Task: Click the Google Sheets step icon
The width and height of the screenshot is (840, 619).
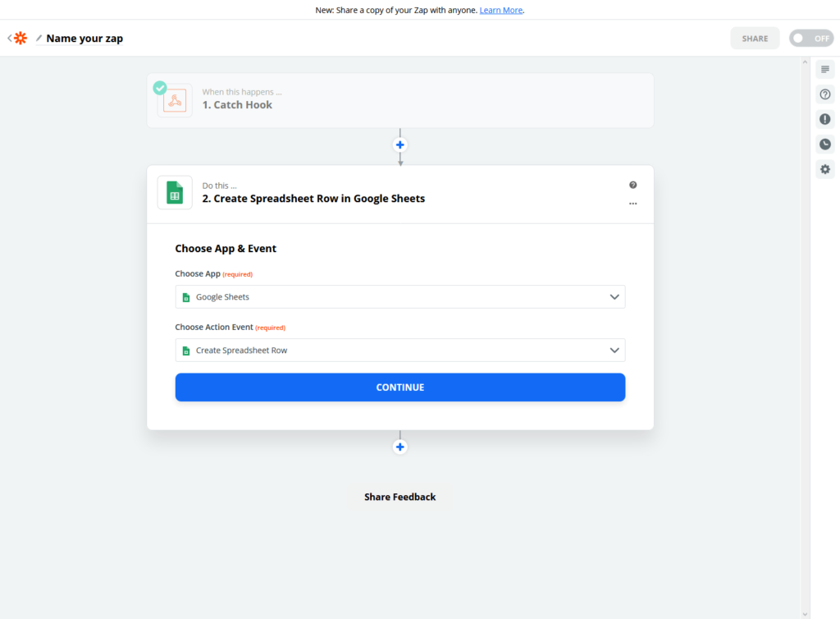Action: point(175,192)
